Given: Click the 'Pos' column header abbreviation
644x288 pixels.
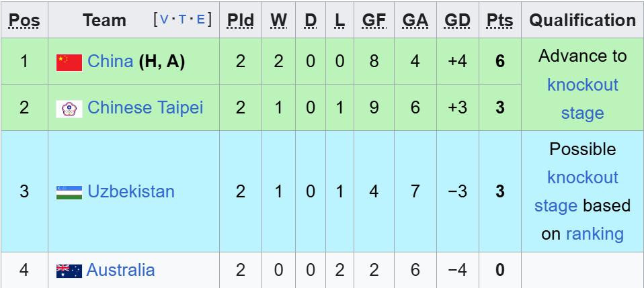Looking at the screenshot, I should point(24,21).
